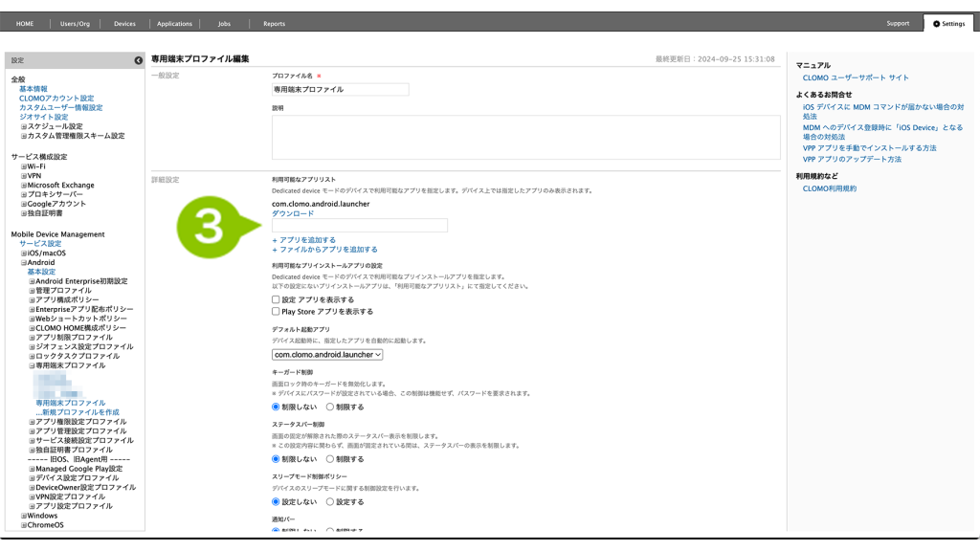Image resolution: width=980 pixels, height=551 pixels.
Task: Click the empty app name field below ダウンロード
Action: click(360, 226)
